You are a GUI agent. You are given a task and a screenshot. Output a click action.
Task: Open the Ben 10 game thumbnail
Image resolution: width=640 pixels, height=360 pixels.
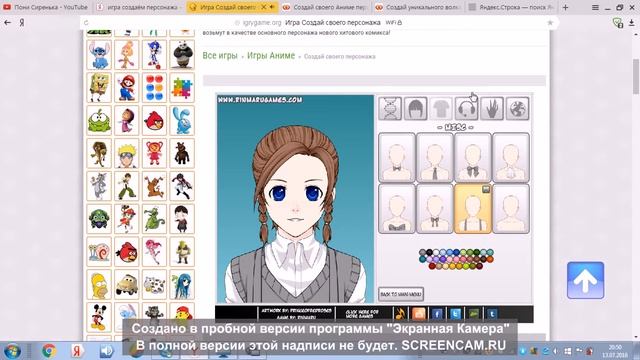(x=127, y=186)
